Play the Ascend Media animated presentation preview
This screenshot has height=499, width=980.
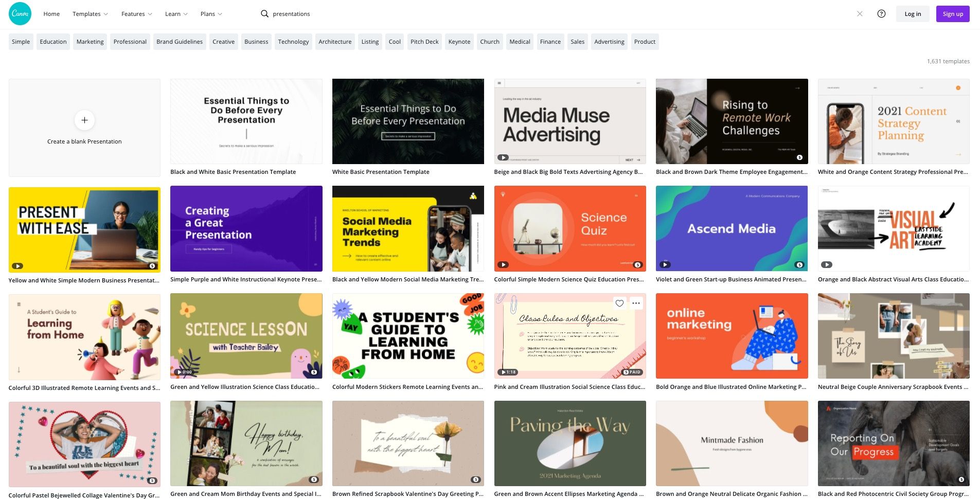[x=665, y=264]
